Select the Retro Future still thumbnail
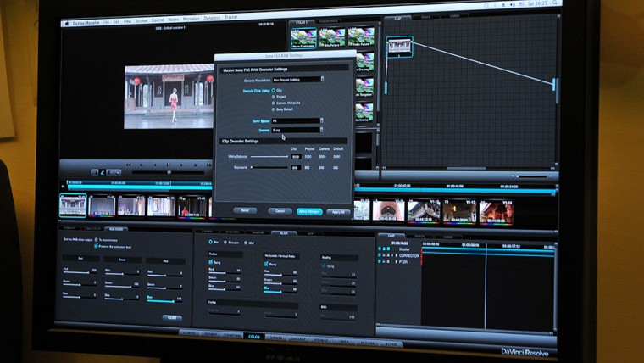The width and height of the screenshot is (644, 363). 362,36
